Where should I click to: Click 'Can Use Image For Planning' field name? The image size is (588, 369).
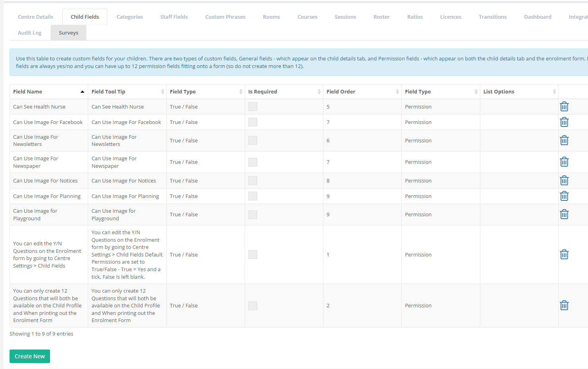pyautogui.click(x=47, y=196)
